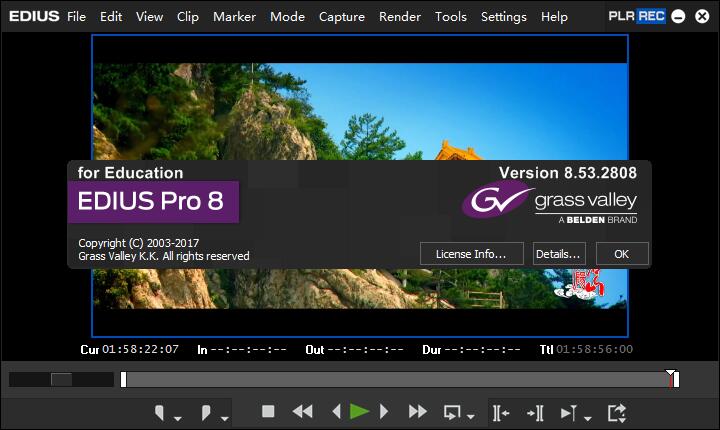
Task: Stop playback
Action: (x=268, y=411)
